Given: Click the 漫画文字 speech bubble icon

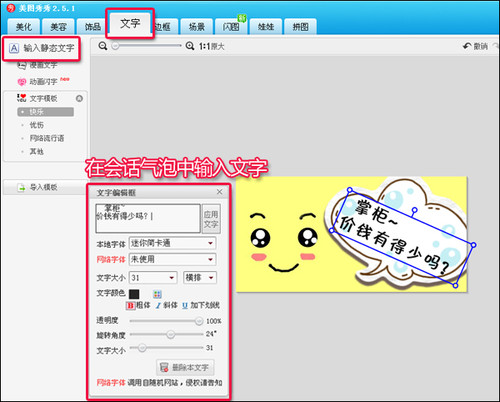Looking at the screenshot, I should pyautogui.click(x=22, y=65).
